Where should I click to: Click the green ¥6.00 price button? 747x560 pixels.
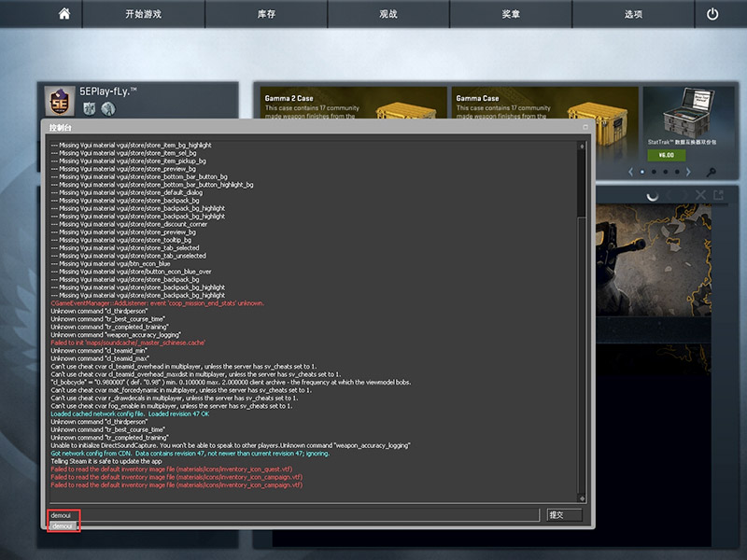click(666, 155)
